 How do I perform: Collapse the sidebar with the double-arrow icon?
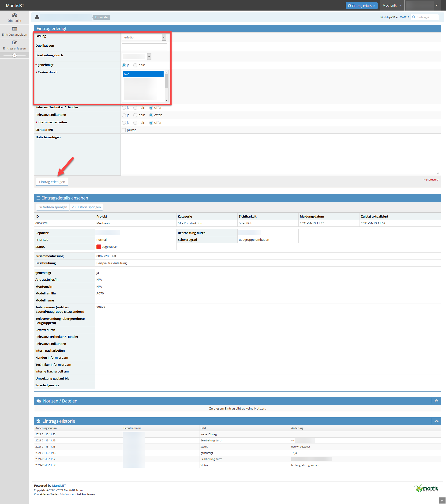pyautogui.click(x=15, y=56)
